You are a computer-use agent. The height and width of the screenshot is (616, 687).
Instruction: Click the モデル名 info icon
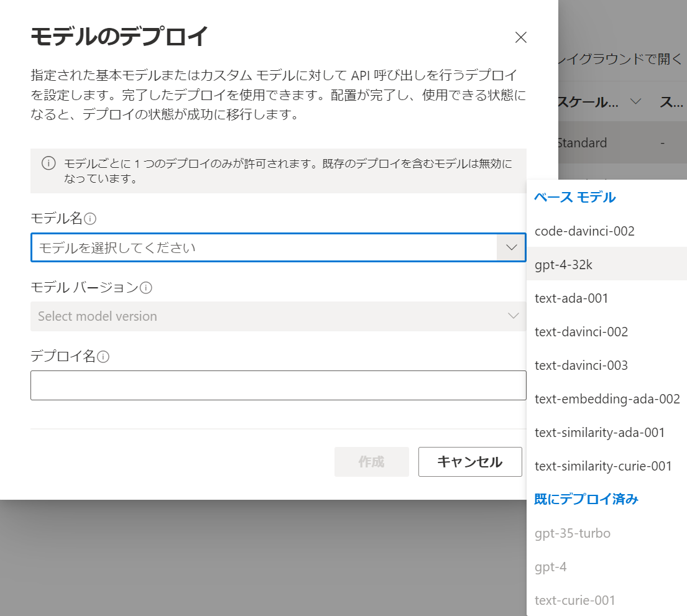pyautogui.click(x=90, y=218)
